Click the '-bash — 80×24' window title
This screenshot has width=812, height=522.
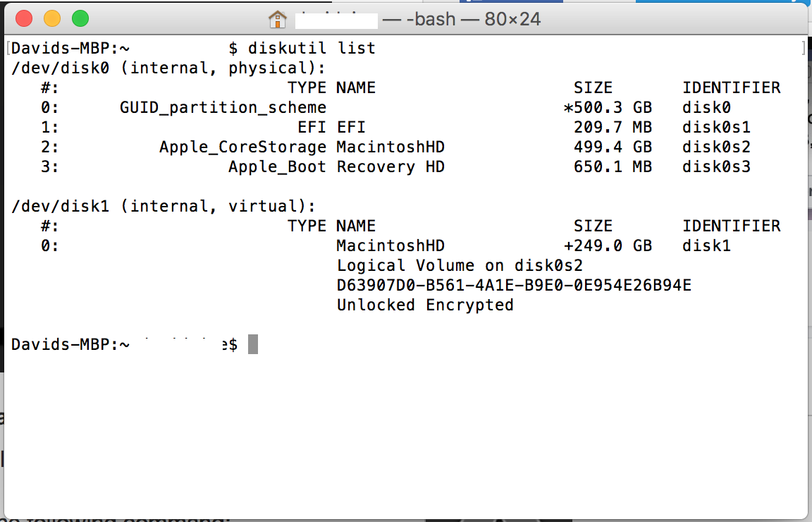[x=474, y=20]
